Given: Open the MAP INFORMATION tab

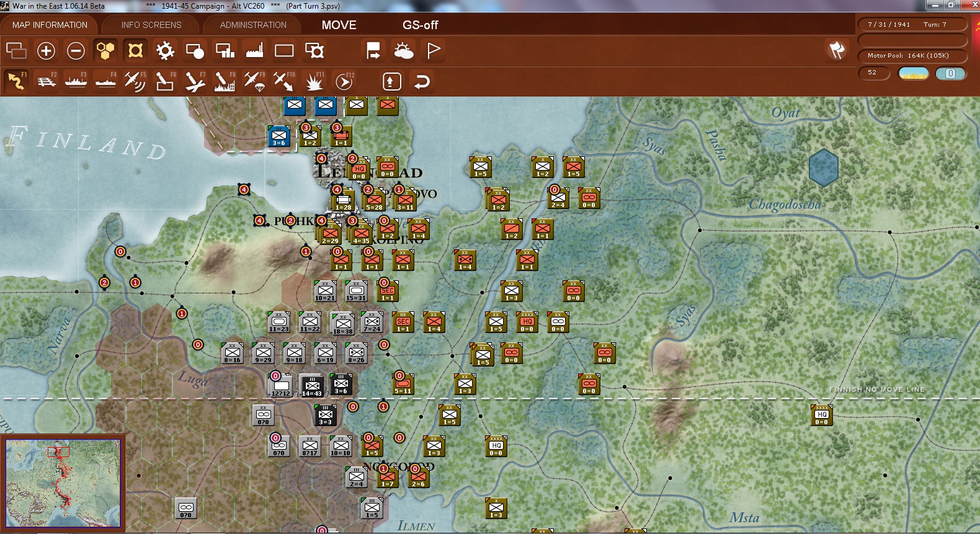Looking at the screenshot, I should point(50,25).
